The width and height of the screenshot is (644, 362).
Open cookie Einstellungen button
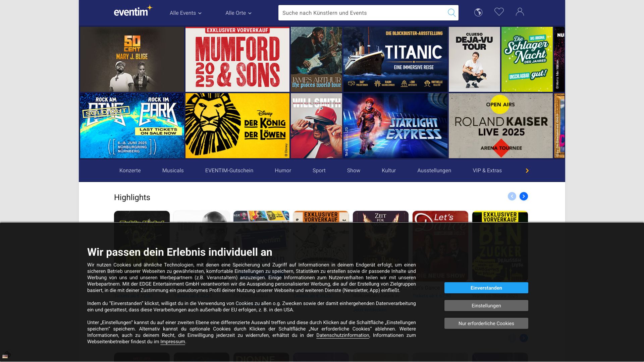coord(486,306)
